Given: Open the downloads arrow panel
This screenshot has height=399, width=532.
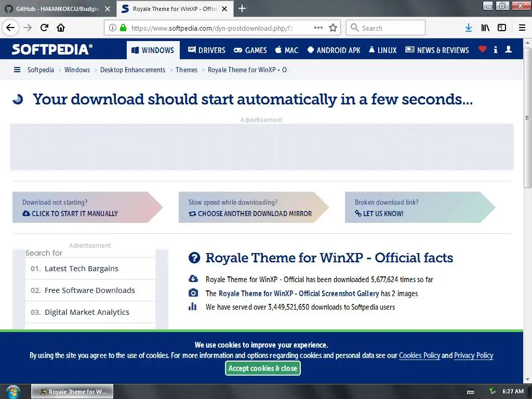Looking at the screenshot, I should coord(469,28).
